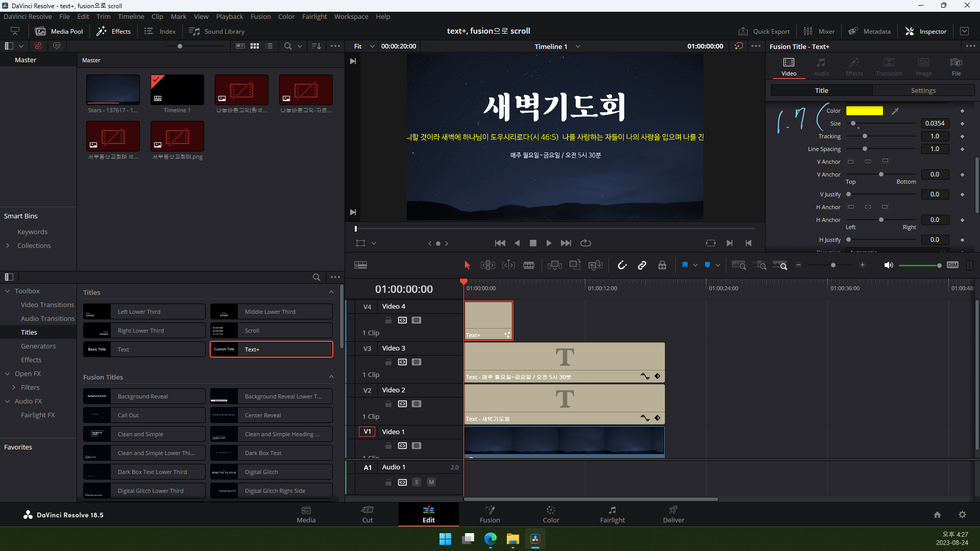
Task: Select the Dynamic Trim Mode tool
Action: point(508,265)
